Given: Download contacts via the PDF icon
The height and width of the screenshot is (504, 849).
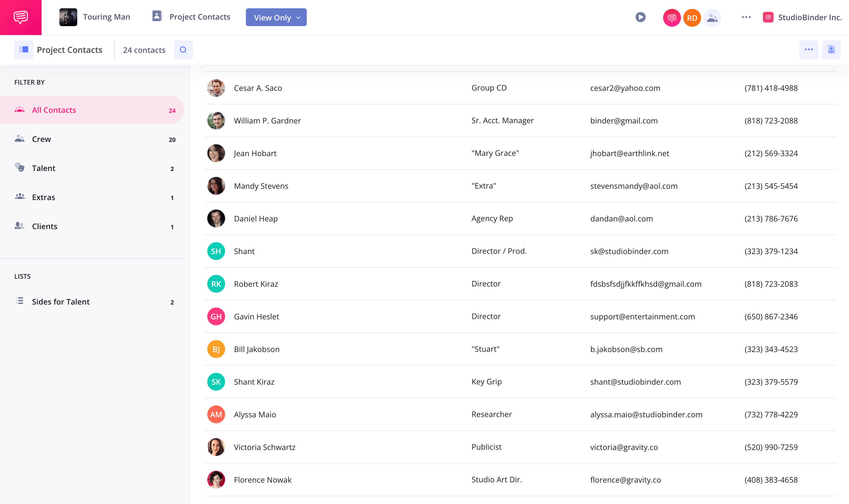Looking at the screenshot, I should click(831, 50).
